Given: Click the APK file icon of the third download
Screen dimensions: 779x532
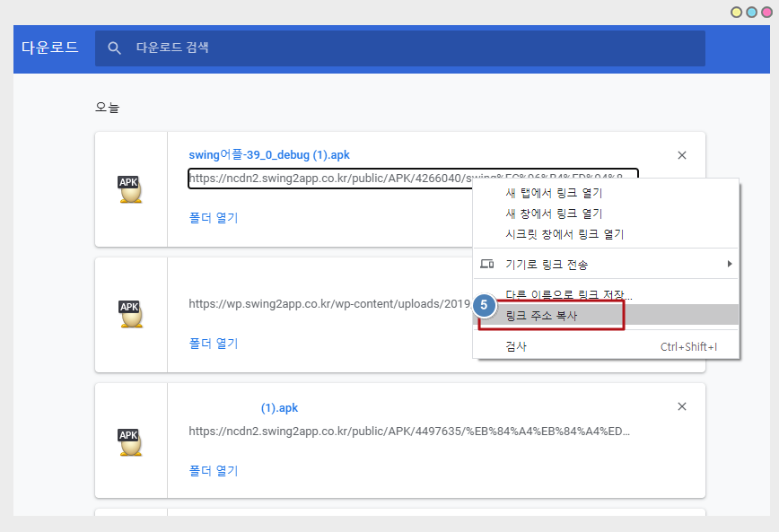Looking at the screenshot, I should [x=130, y=441].
